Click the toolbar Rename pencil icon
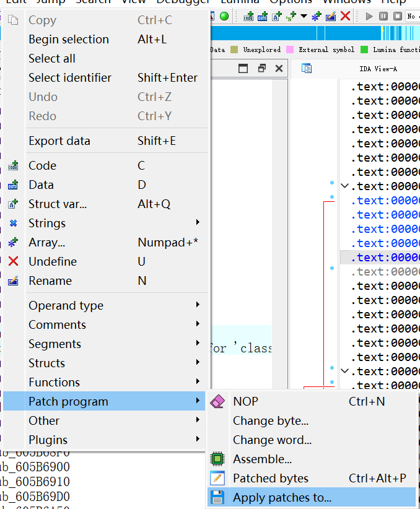Viewport: 420px width, 509px height. 331,16
